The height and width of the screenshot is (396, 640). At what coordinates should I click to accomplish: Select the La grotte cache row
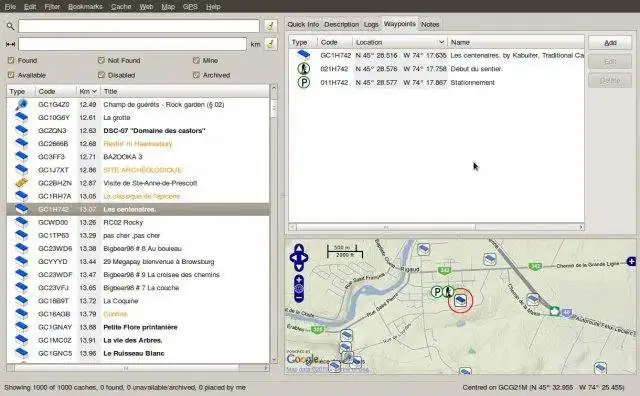click(x=138, y=118)
